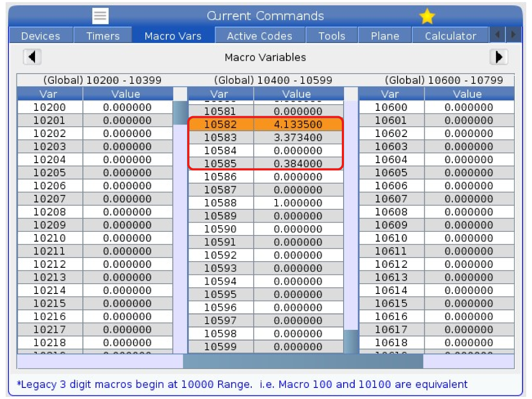
Task: Click the (Global) 10200 - 10399 heading
Action: coord(102,80)
